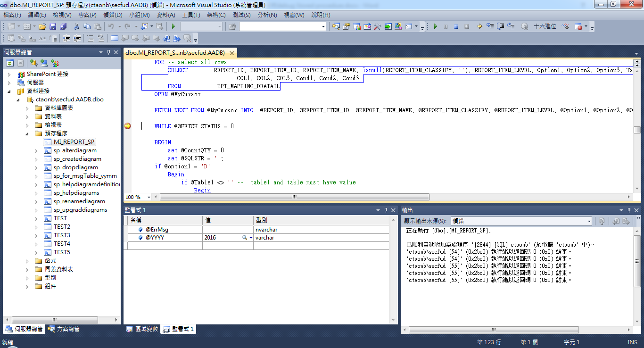
Task: Select the Connect to Database icon in 伺服器總管
Action: point(33,63)
